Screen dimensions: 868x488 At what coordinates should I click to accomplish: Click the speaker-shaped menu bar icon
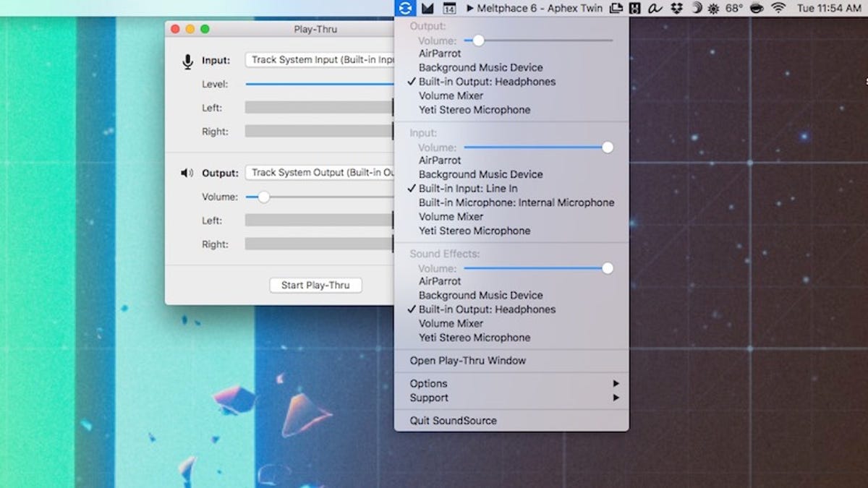635,9
